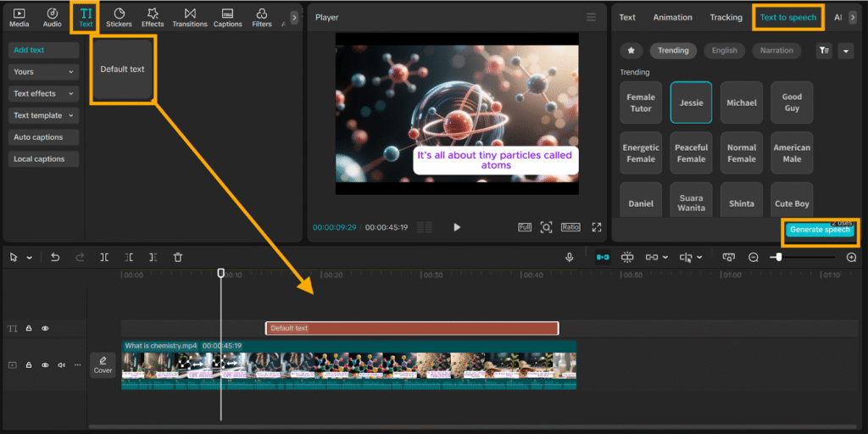Viewport: 868px width, 434px height.
Task: Click the Full quality button in Player
Action: (x=525, y=227)
